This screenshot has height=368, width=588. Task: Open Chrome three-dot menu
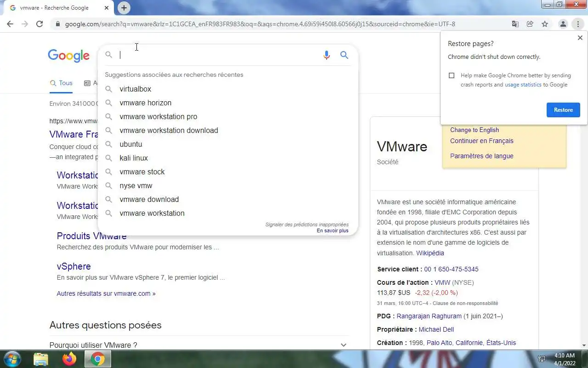(577, 24)
